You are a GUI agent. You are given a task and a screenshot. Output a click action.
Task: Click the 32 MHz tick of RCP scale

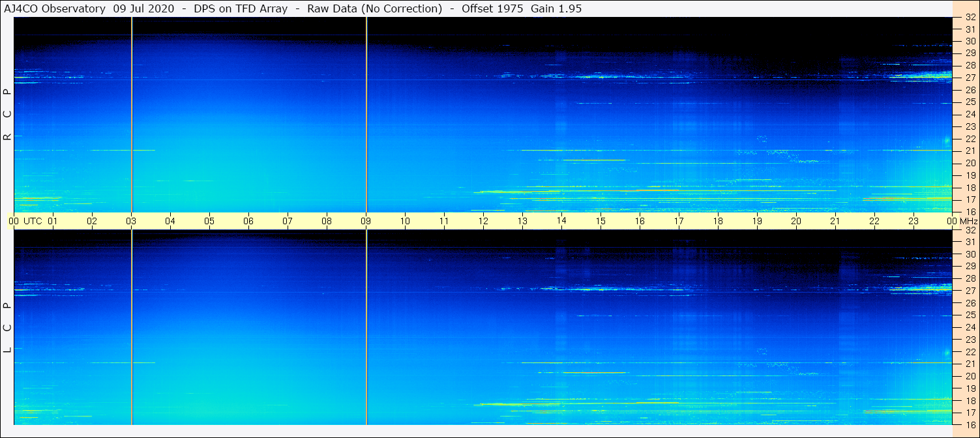(970, 17)
